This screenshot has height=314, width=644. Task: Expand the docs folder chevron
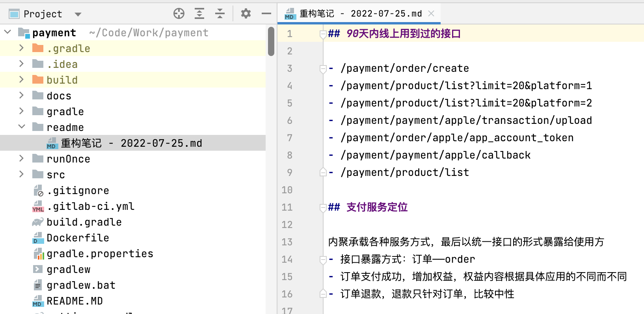click(21, 95)
